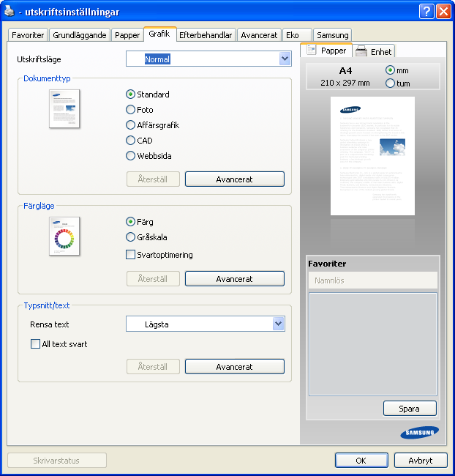Open the Grundläggande tab
This screenshot has height=476, width=455.
point(80,35)
